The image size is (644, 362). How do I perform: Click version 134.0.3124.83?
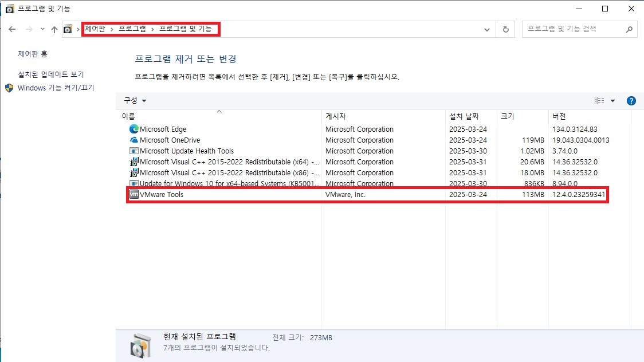point(575,129)
